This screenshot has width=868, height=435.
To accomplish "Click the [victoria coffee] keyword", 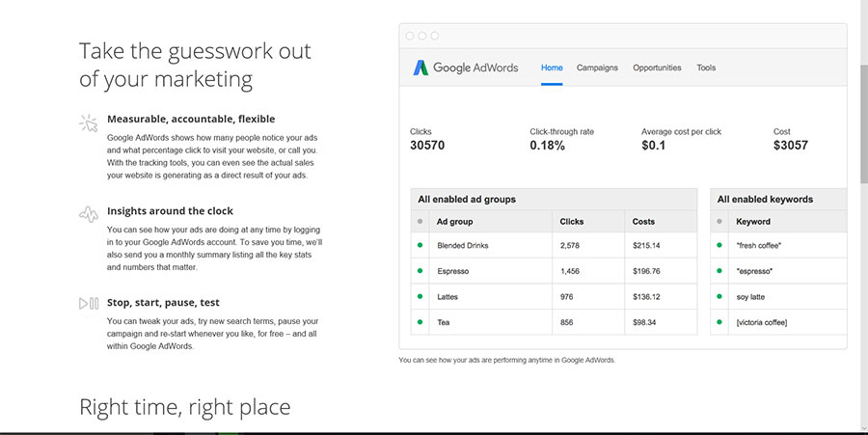I will [x=762, y=322].
